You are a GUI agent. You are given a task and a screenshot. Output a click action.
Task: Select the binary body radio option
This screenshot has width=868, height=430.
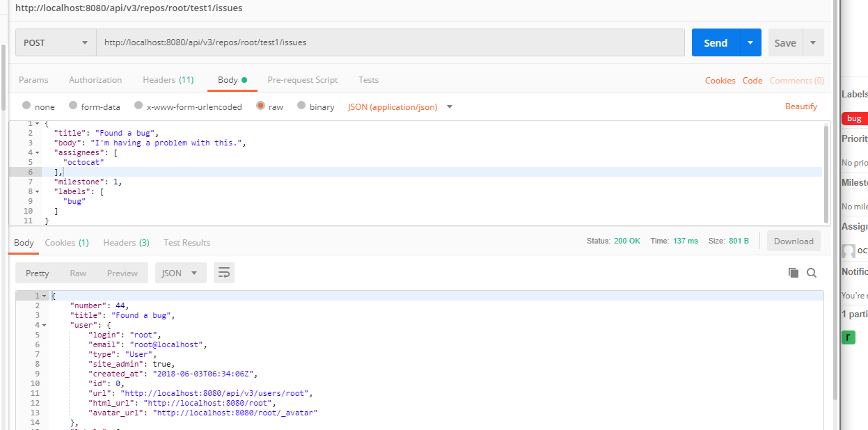tap(301, 106)
